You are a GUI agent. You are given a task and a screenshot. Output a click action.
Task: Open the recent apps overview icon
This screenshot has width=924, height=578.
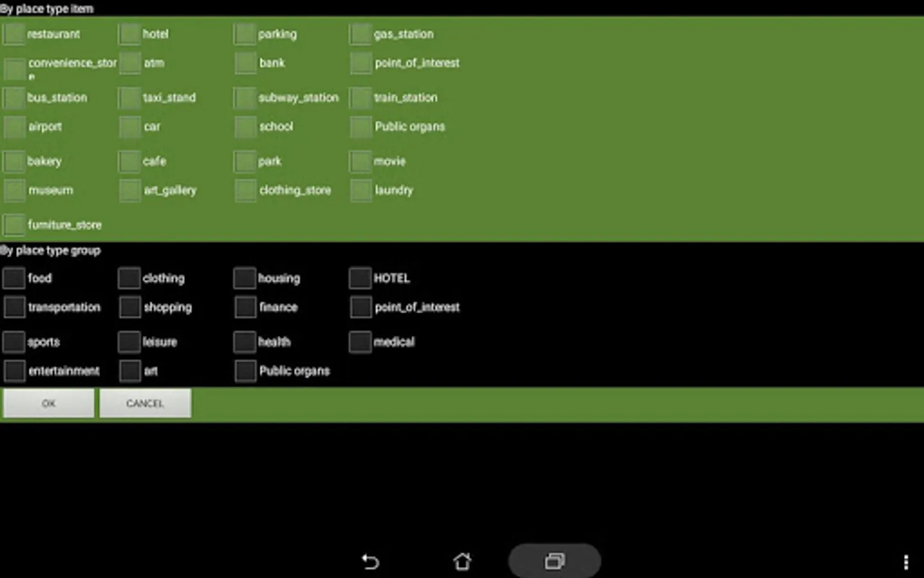(554, 561)
